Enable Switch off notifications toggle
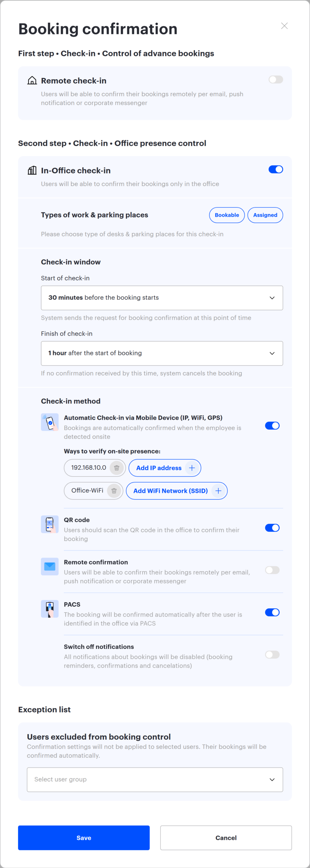The width and height of the screenshot is (310, 868). tap(272, 655)
